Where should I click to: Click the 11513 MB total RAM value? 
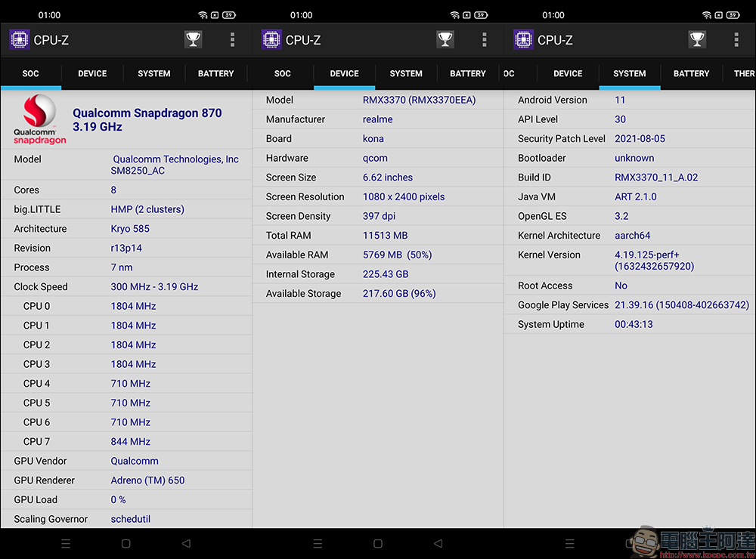click(386, 235)
